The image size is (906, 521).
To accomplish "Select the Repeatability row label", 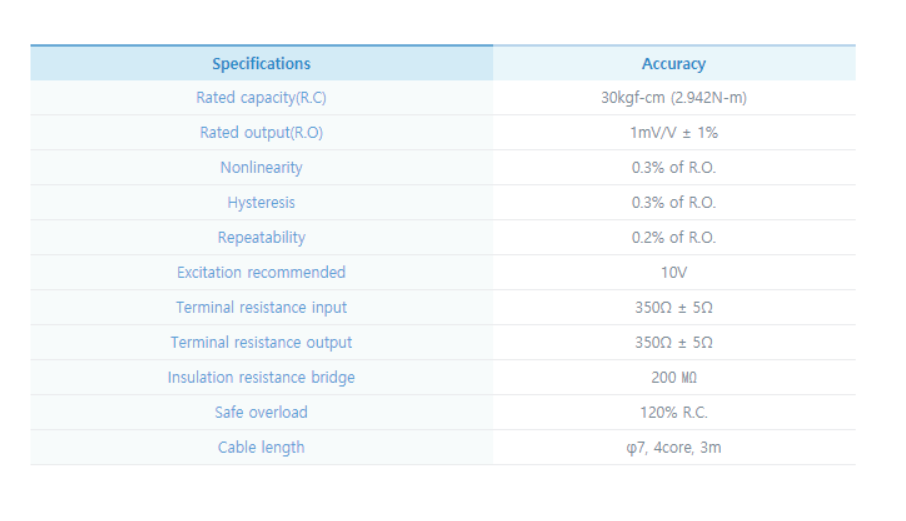I will [x=261, y=238].
